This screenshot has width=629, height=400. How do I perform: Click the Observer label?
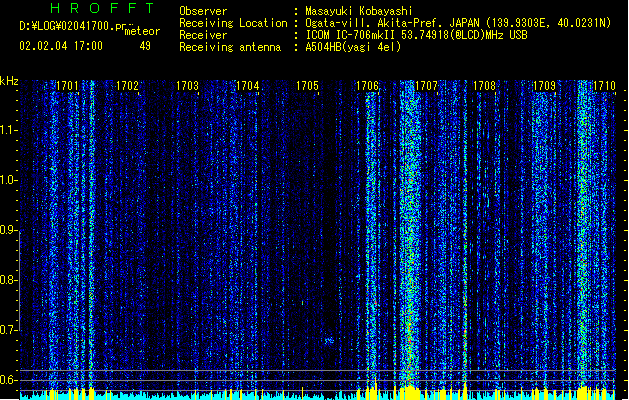203,11
